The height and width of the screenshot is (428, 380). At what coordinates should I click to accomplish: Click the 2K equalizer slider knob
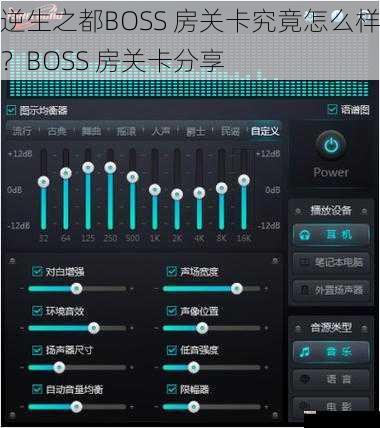(x=177, y=194)
